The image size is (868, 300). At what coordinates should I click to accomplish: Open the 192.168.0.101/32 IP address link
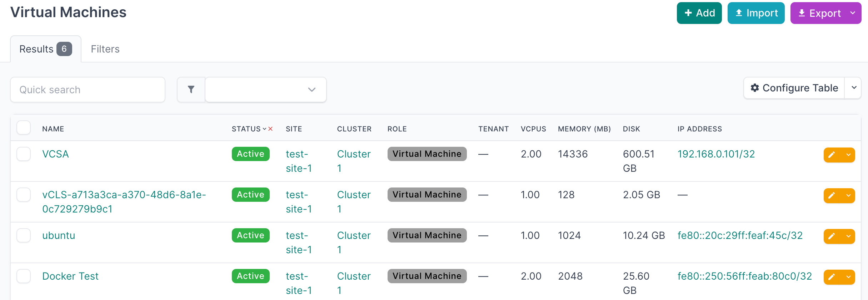pyautogui.click(x=716, y=154)
